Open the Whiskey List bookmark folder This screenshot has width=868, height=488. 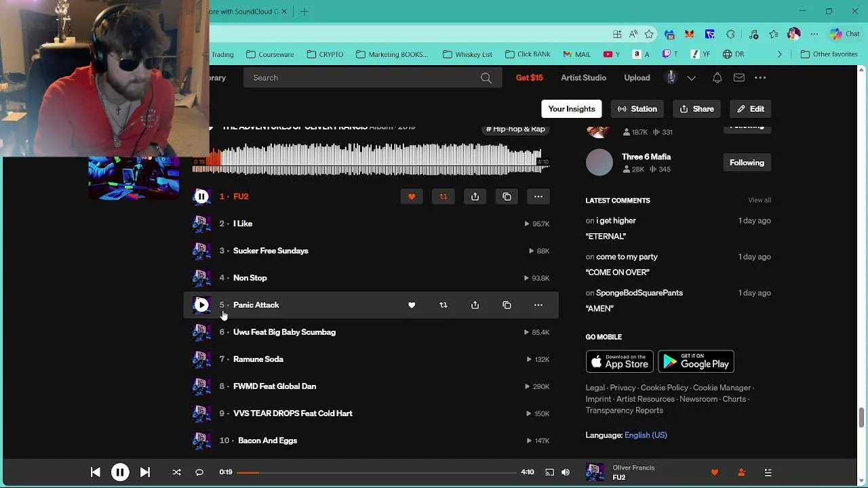click(467, 54)
